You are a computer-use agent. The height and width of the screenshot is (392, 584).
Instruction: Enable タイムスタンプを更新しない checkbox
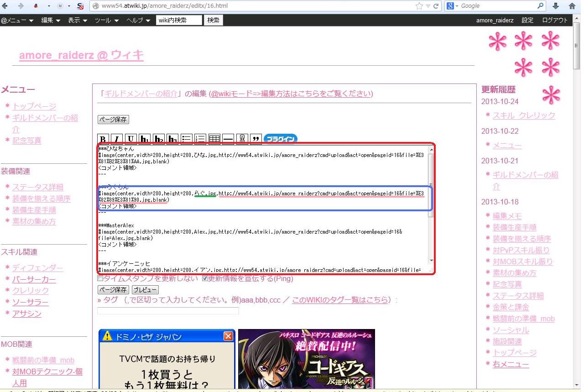point(100,278)
